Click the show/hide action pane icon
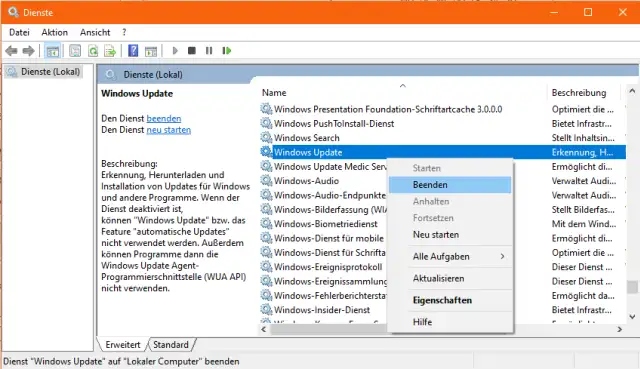Viewport: 640px width, 369px height. pos(151,51)
